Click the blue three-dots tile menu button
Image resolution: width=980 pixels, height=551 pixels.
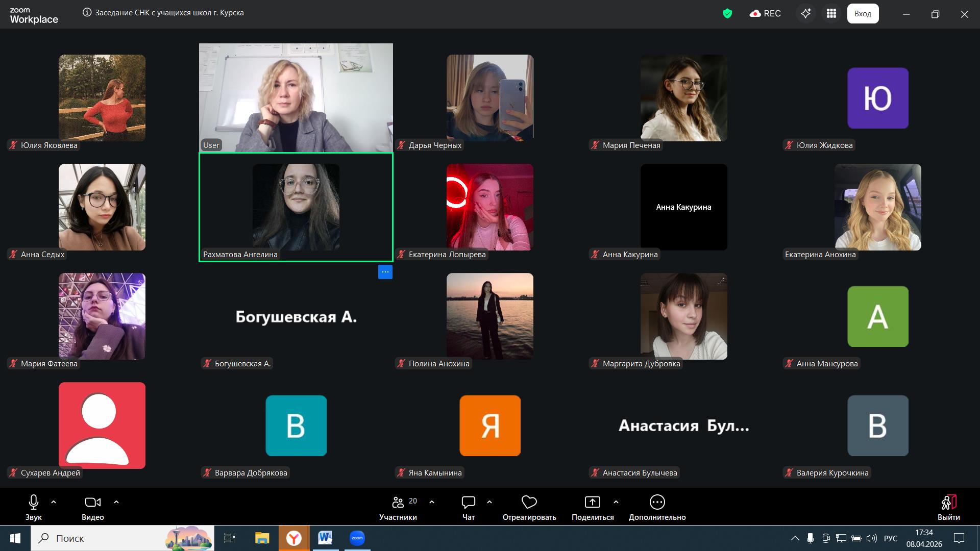point(385,272)
